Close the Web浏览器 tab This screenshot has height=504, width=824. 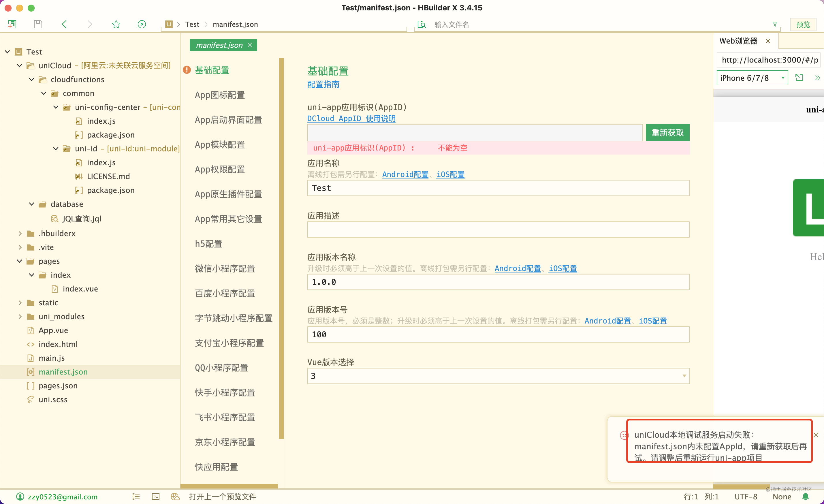[768, 41]
